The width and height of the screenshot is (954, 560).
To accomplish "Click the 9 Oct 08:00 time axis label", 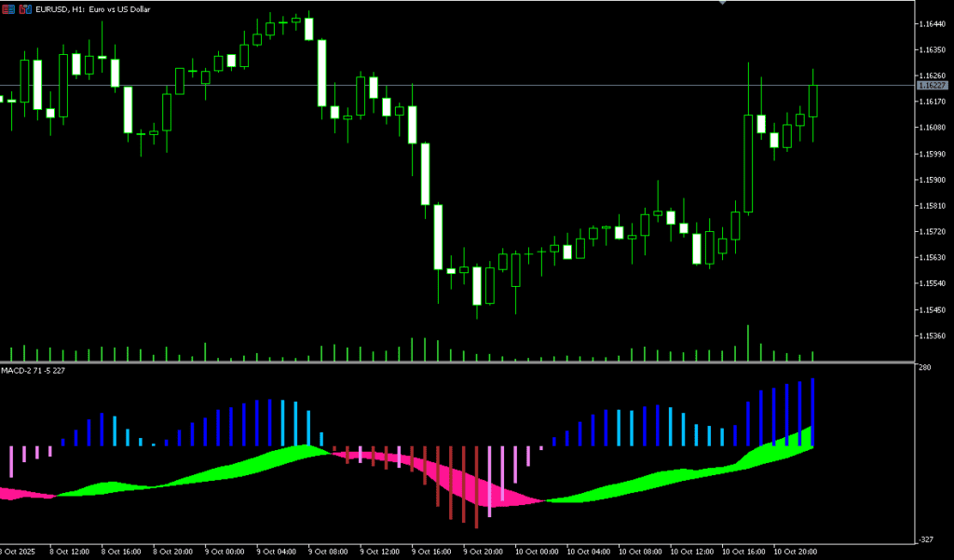I will click(x=328, y=552).
